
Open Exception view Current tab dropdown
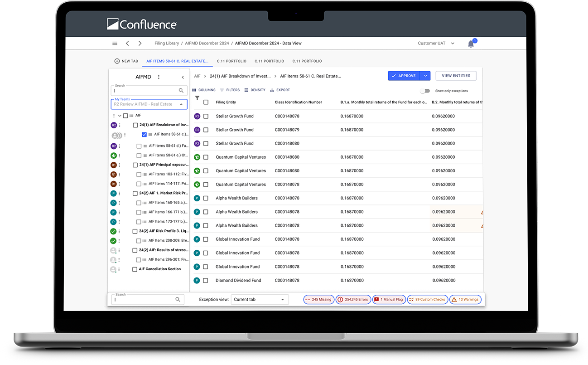point(260,300)
